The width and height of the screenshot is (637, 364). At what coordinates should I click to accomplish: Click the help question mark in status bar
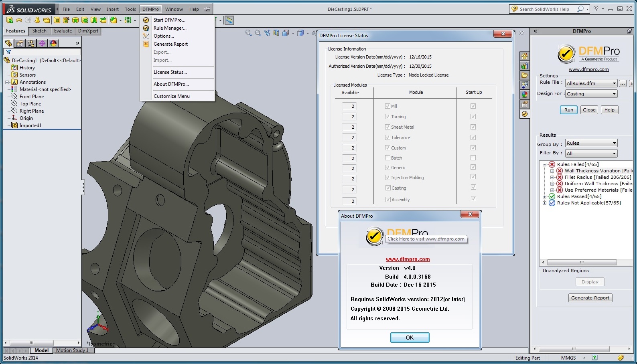pos(595,358)
